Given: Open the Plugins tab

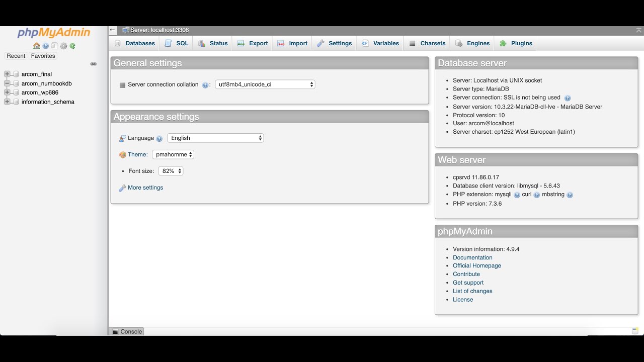Looking at the screenshot, I should coord(516,43).
